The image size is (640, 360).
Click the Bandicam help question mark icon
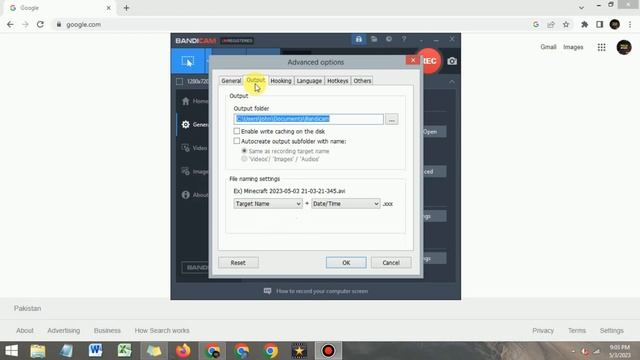[404, 39]
